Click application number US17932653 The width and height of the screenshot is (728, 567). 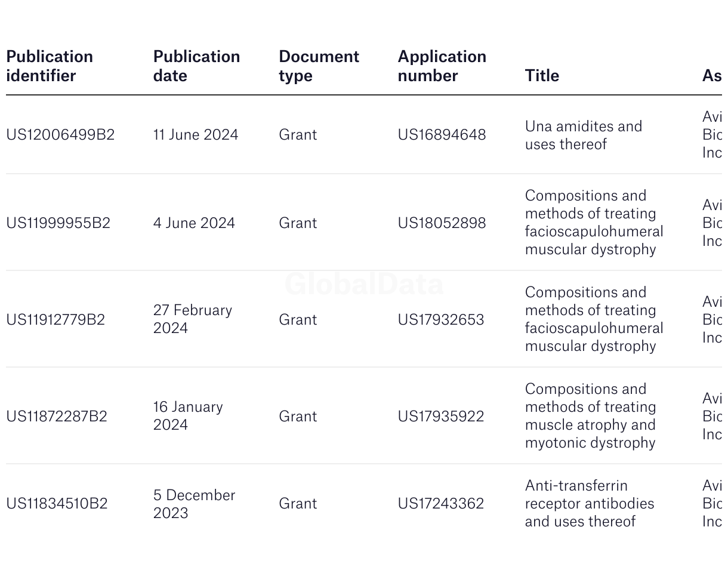[x=441, y=320]
